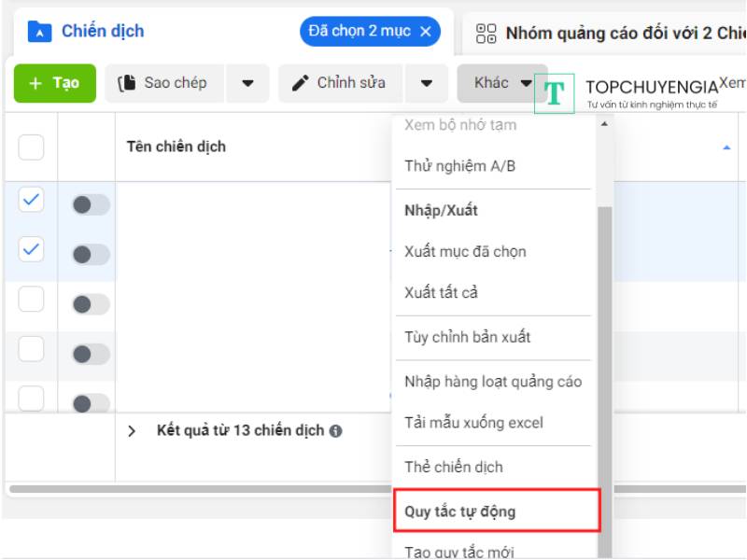Viewport: 747px width, 560px height.
Task: Check the third campaign row checkbox
Action: (x=31, y=299)
